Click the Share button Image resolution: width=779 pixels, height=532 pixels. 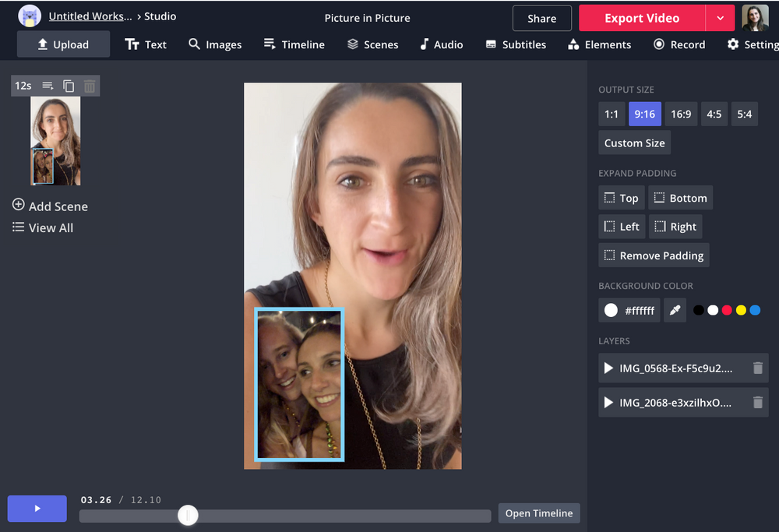(x=541, y=19)
